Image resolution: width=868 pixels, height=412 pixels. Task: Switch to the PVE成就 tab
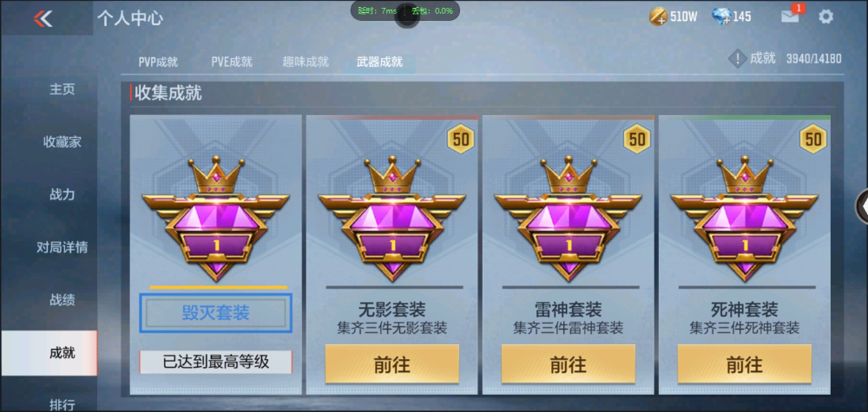point(232,62)
